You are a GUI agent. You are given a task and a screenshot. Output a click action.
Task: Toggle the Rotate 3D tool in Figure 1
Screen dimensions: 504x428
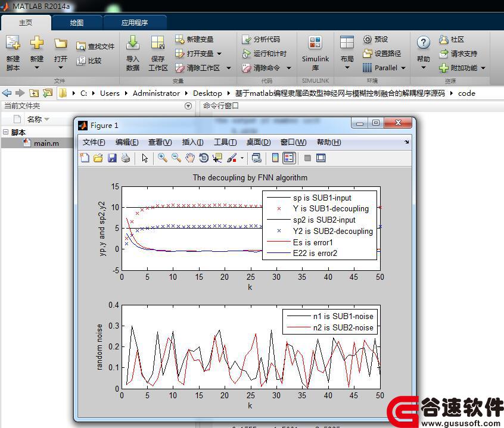click(x=204, y=158)
